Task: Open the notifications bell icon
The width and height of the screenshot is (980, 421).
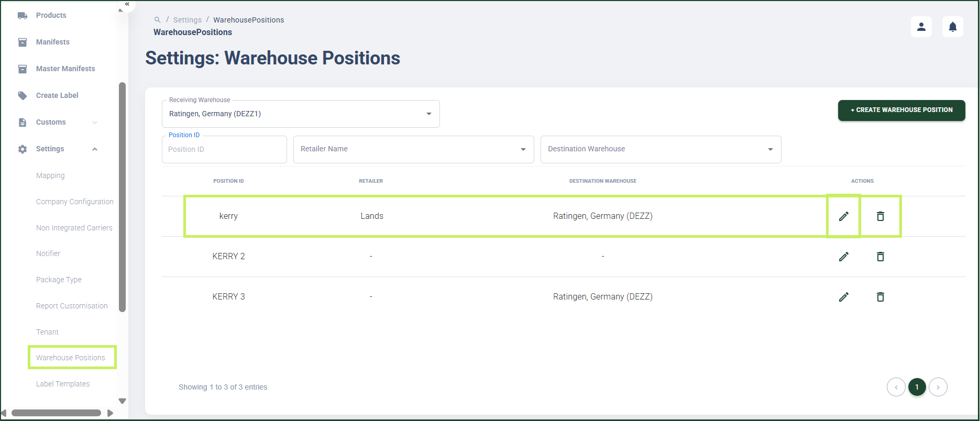Action: coord(953,27)
